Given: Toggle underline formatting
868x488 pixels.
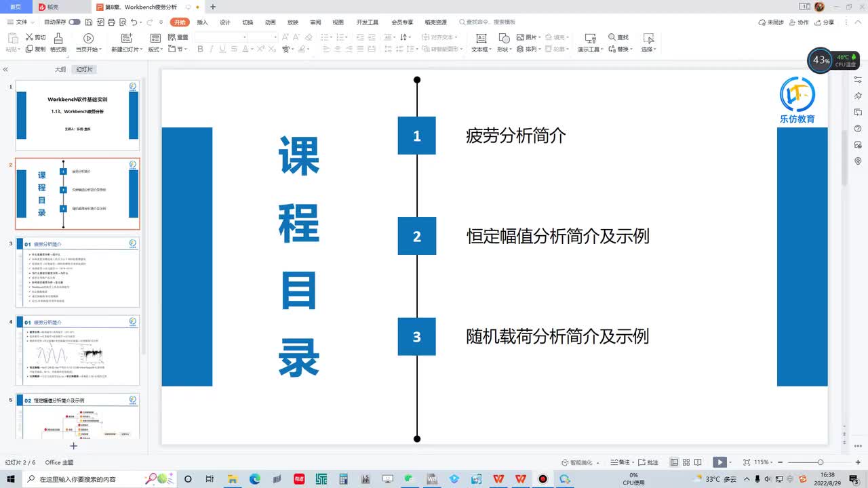Looking at the screenshot, I should (x=222, y=49).
